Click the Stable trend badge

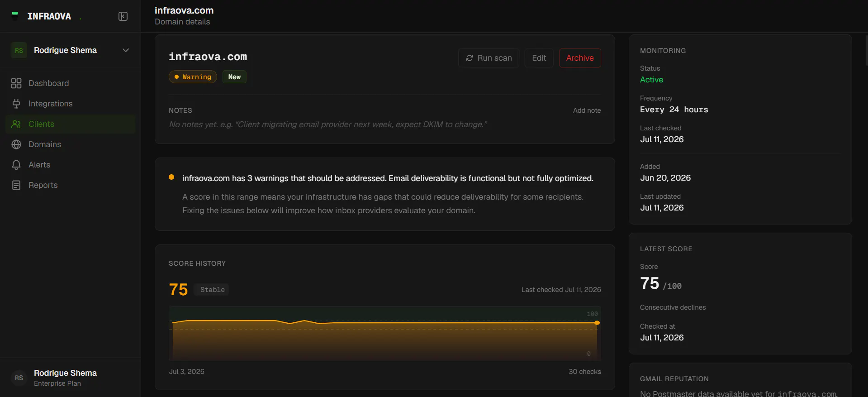click(x=212, y=290)
